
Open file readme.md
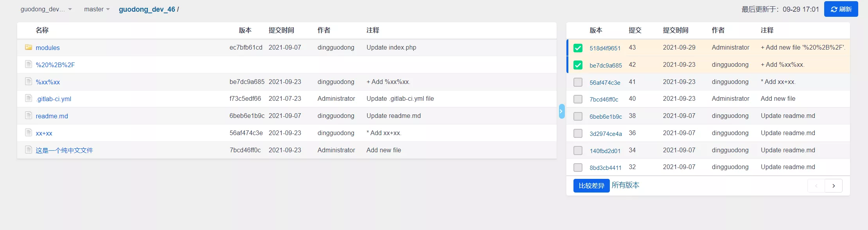point(52,116)
